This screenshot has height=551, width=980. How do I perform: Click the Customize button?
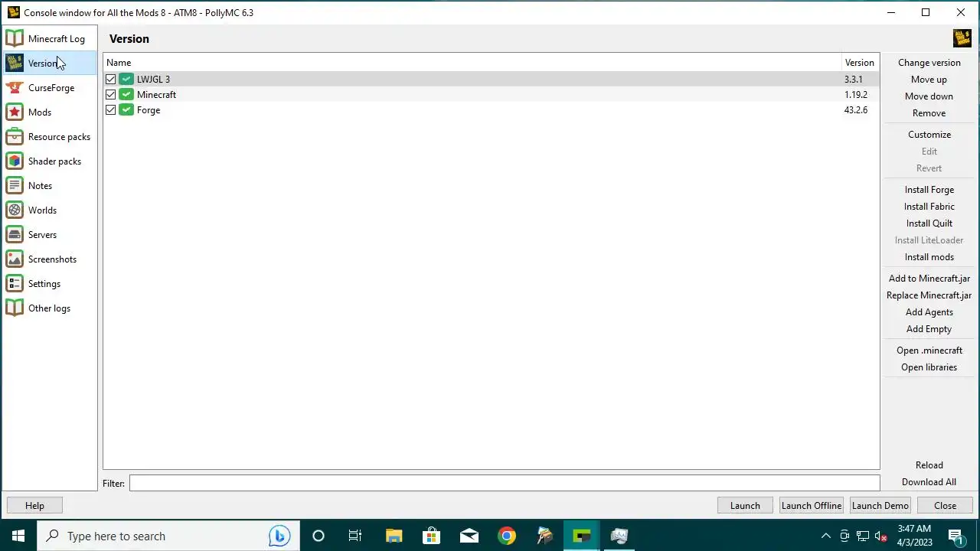pos(929,135)
